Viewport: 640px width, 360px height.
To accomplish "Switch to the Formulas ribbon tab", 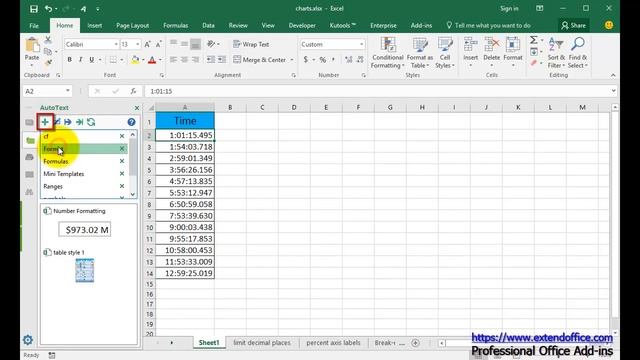I will click(176, 25).
